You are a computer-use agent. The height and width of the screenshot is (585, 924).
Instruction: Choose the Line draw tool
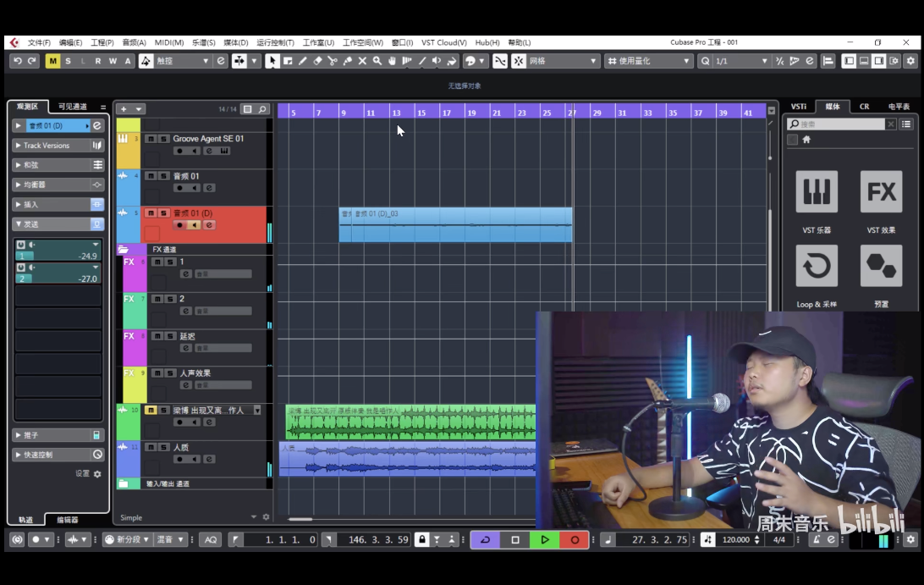422,61
